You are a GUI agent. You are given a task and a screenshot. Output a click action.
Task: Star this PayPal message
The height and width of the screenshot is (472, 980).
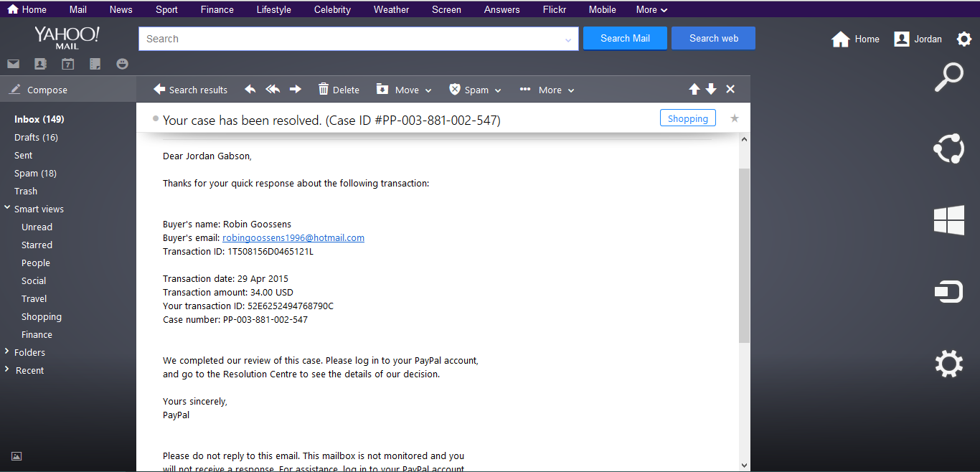point(735,118)
